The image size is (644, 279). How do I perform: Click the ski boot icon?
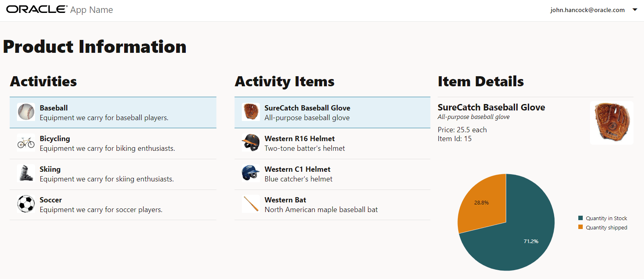click(26, 173)
